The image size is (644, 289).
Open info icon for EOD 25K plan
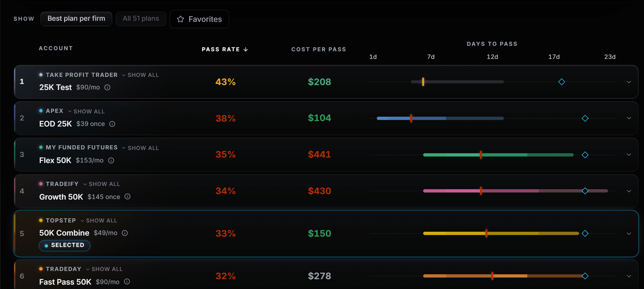(112, 124)
